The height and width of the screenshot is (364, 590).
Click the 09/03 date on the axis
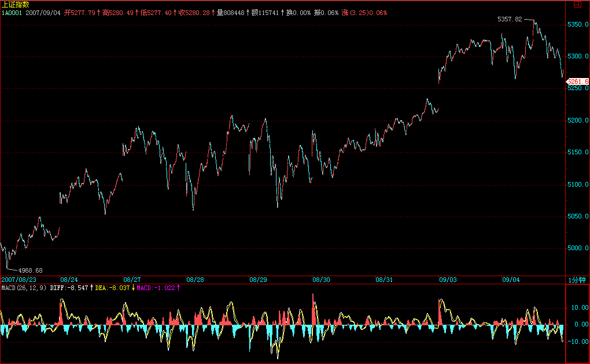tap(448, 279)
